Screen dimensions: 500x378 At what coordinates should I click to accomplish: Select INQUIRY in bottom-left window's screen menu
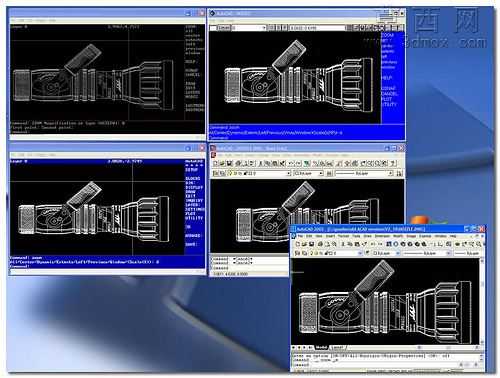pos(194,201)
